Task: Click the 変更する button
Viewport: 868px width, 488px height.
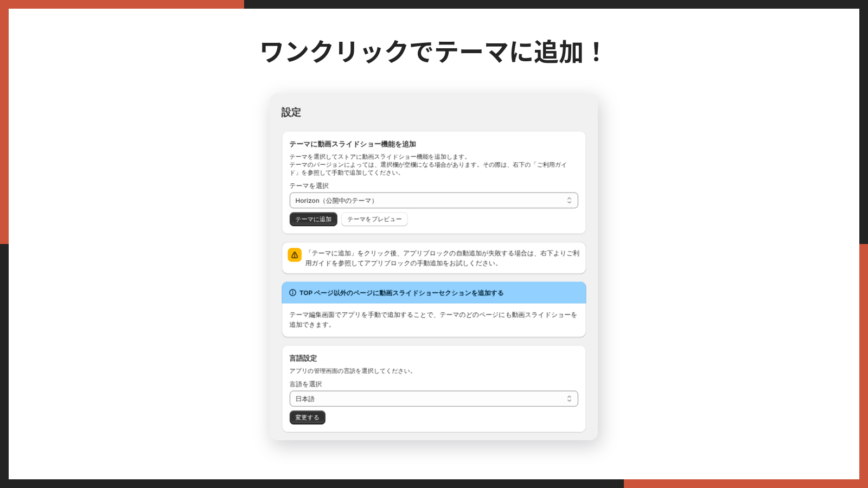Action: point(307,418)
